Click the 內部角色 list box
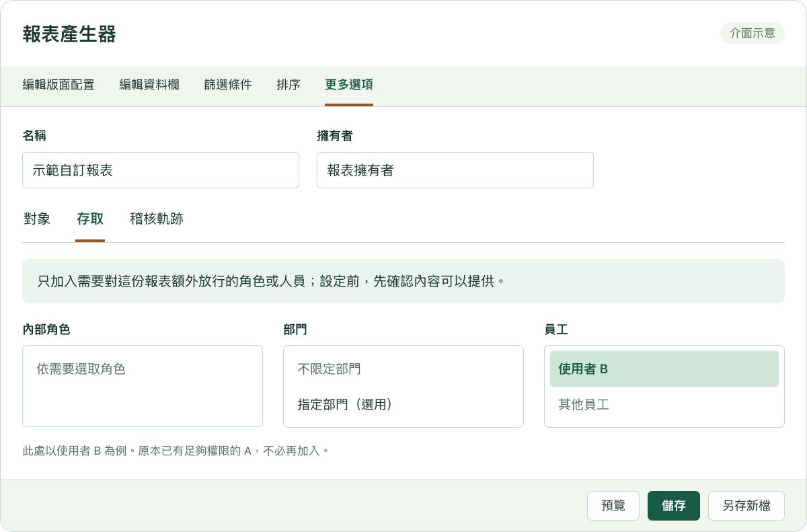807x532 pixels. 143,386
